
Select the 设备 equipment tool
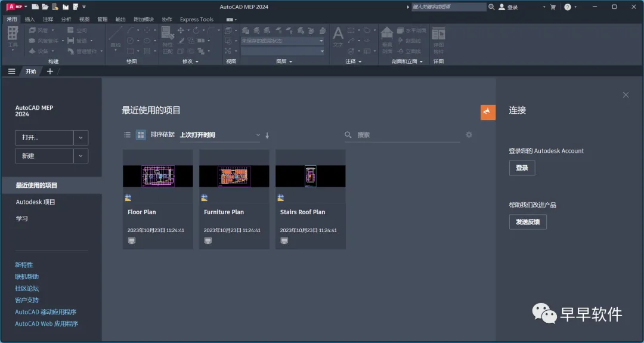tap(39, 51)
